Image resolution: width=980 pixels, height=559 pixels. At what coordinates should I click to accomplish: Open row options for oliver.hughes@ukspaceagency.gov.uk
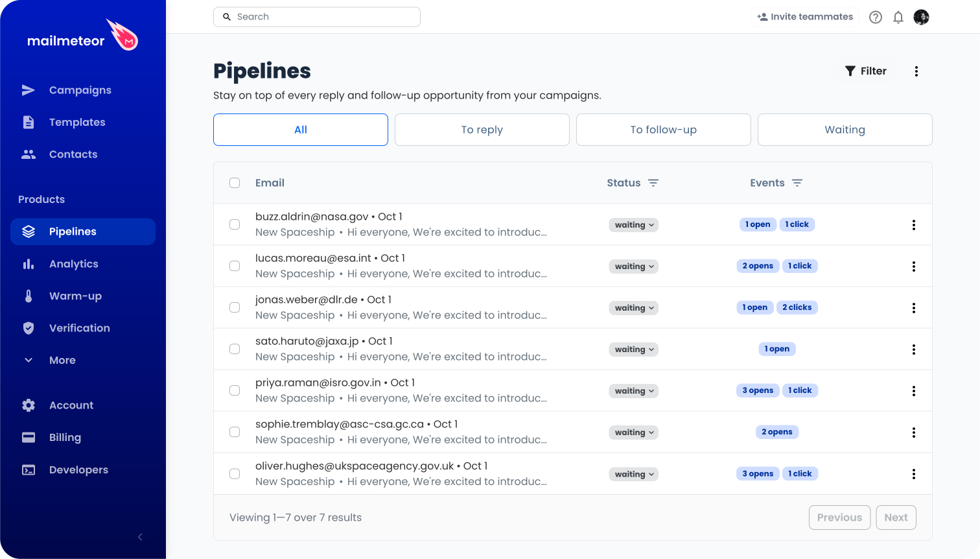(914, 474)
